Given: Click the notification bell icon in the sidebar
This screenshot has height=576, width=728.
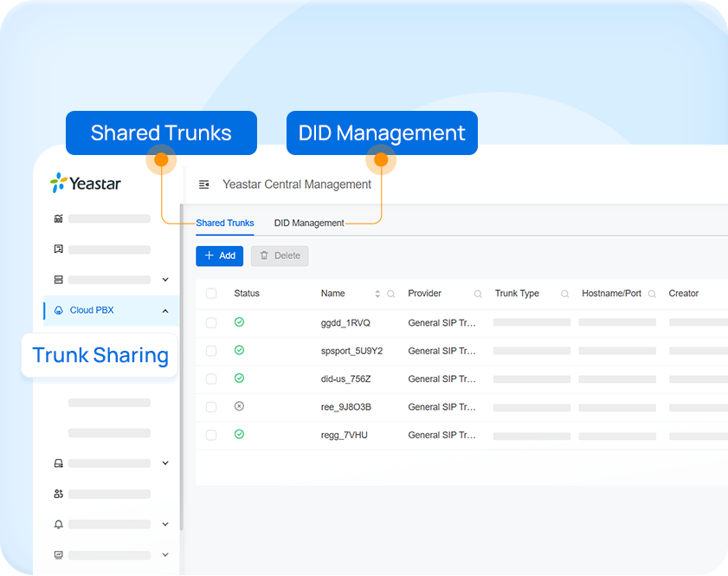Looking at the screenshot, I should click(x=57, y=524).
